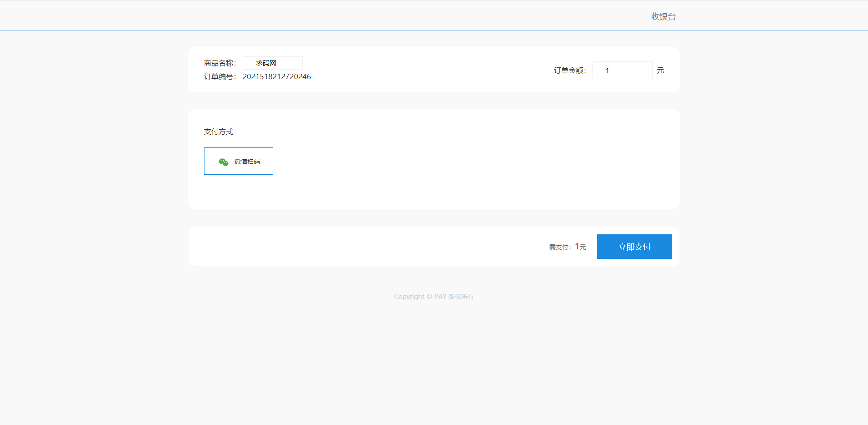
Task: Click the 支付方式 section heading
Action: tap(219, 132)
